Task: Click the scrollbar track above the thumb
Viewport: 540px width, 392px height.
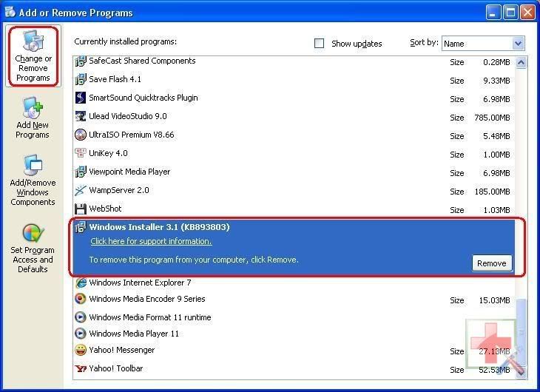Action: coord(521,183)
